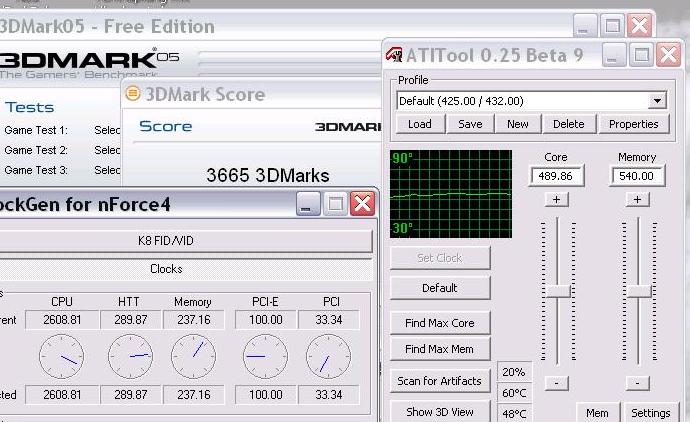Reset clocks with the Default button
The image size is (690, 422).
[x=440, y=288]
